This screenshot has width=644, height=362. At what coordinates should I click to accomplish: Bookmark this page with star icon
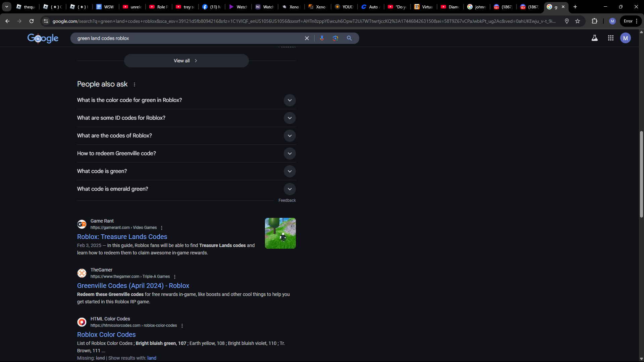[x=578, y=21]
